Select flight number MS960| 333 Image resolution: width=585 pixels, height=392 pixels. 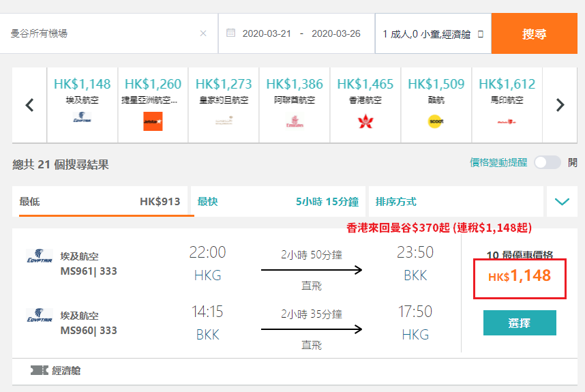89,331
